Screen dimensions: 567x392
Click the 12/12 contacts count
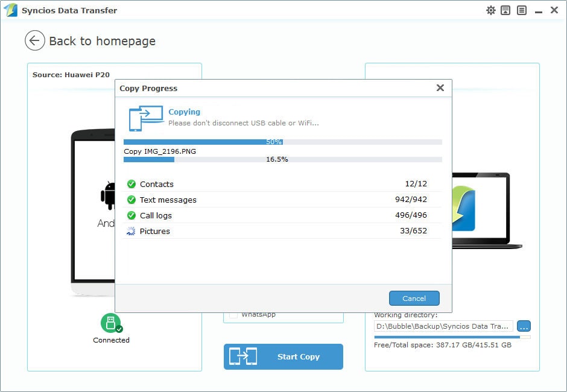[x=416, y=184]
